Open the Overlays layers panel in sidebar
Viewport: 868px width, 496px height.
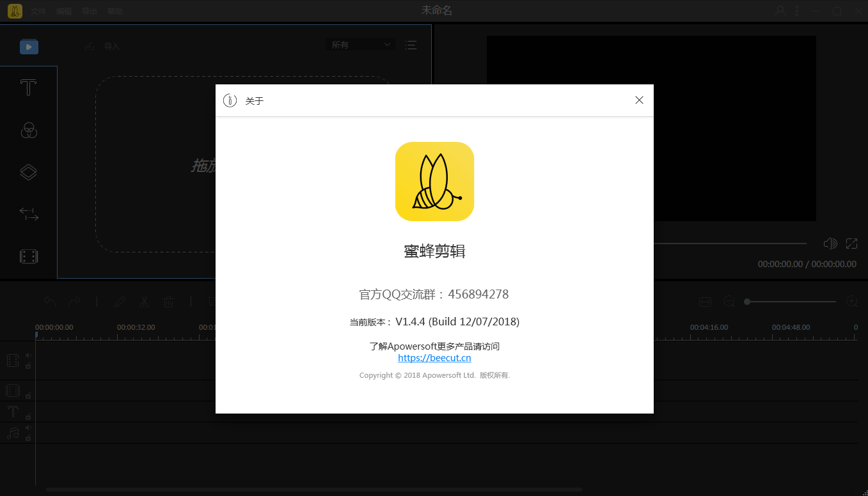pyautogui.click(x=28, y=172)
